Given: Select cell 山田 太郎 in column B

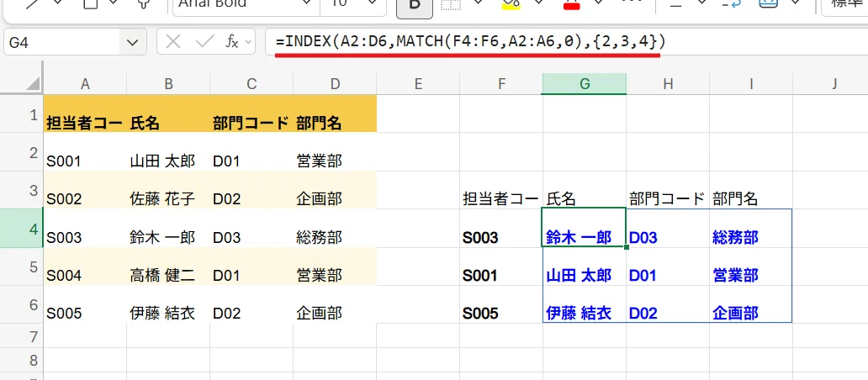Looking at the screenshot, I should (168, 152).
